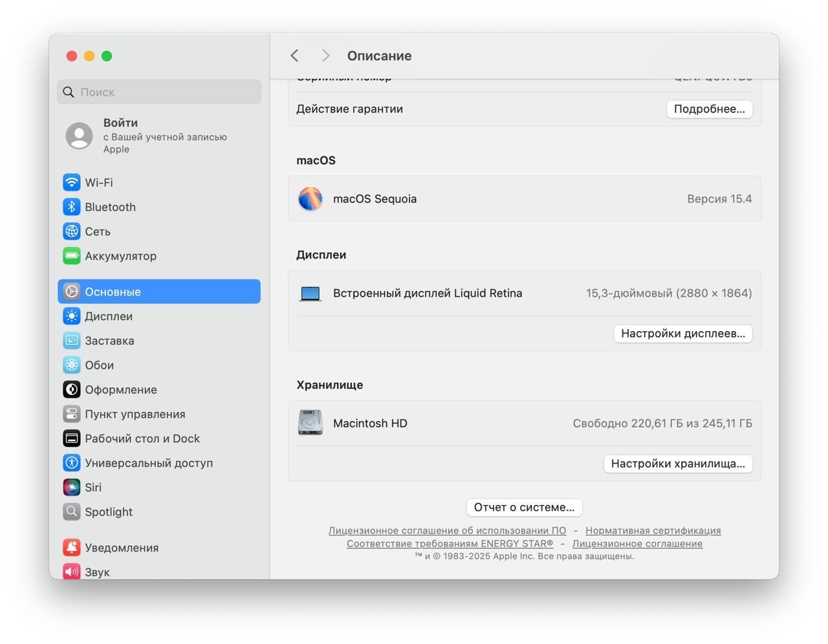The height and width of the screenshot is (644, 828).
Task: Select Wi-Fi label in sidebar
Action: (x=99, y=182)
